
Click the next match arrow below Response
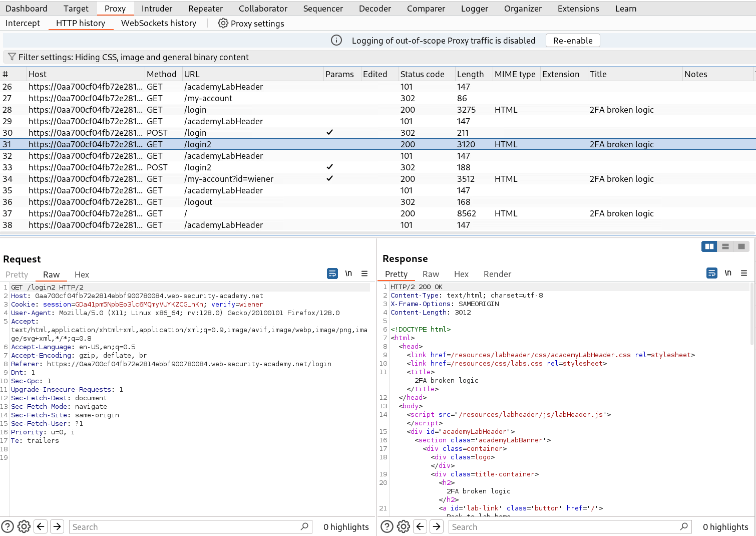(x=436, y=526)
